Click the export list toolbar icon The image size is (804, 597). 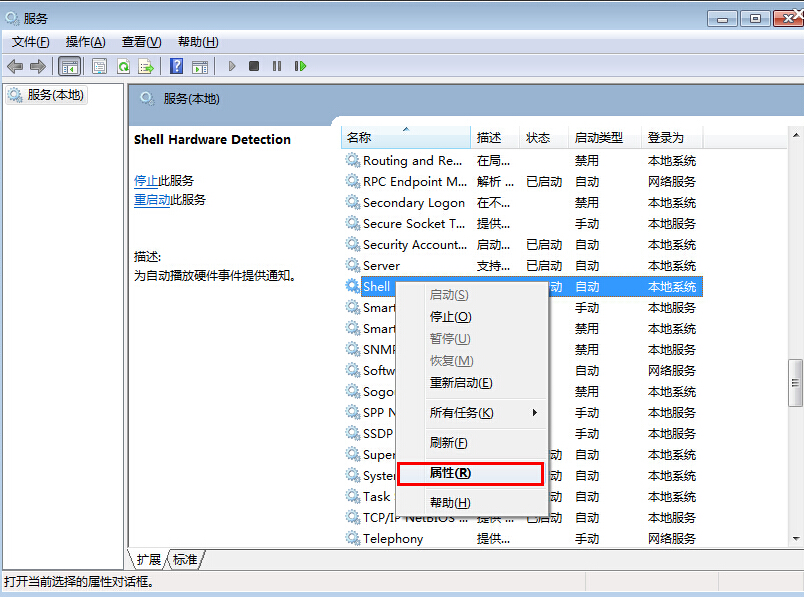point(146,65)
